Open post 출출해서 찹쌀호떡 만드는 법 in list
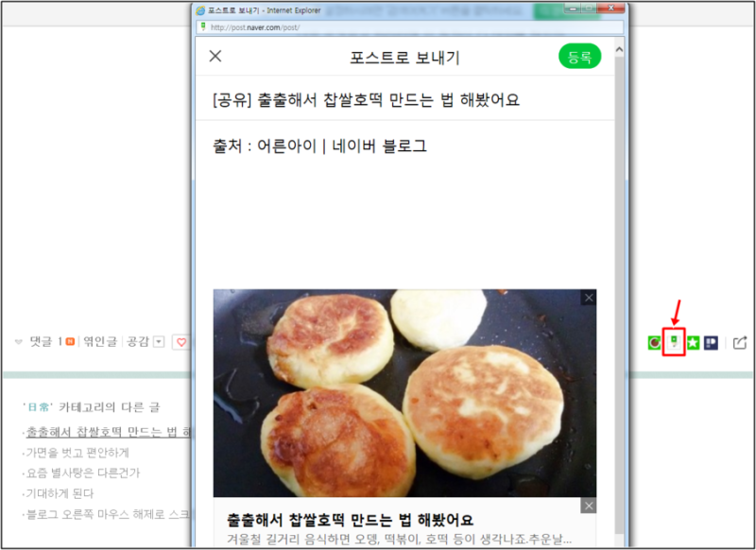Screen dimensions: 756x550 109,432
